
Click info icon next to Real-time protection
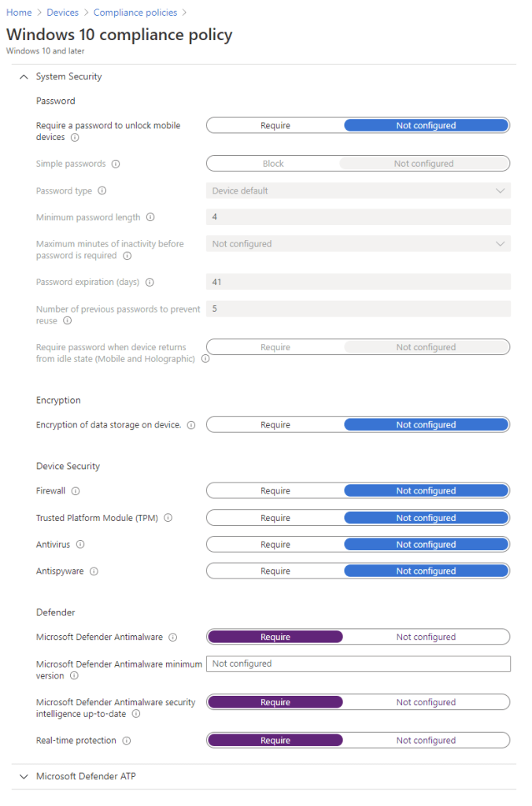point(127,741)
